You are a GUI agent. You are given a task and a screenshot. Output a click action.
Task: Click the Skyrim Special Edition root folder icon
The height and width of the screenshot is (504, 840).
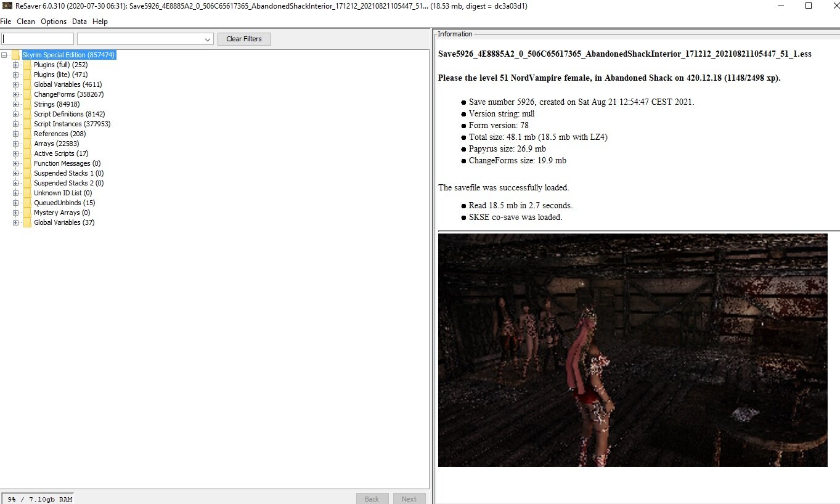pyautogui.click(x=16, y=55)
